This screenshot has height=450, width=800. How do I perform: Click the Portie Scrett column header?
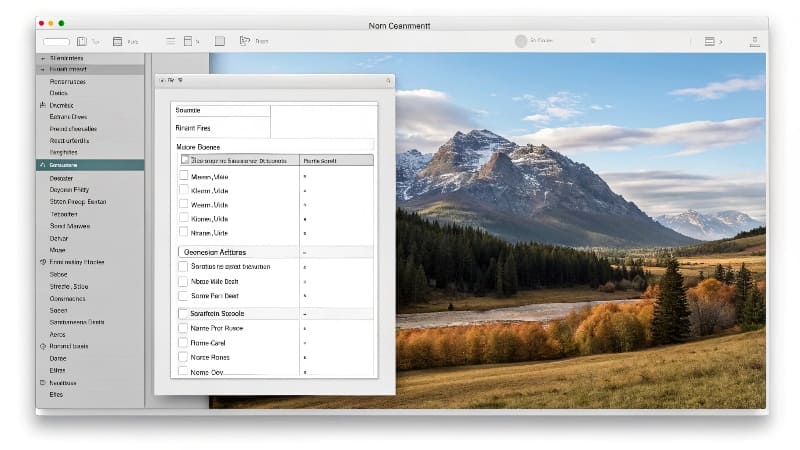click(335, 160)
